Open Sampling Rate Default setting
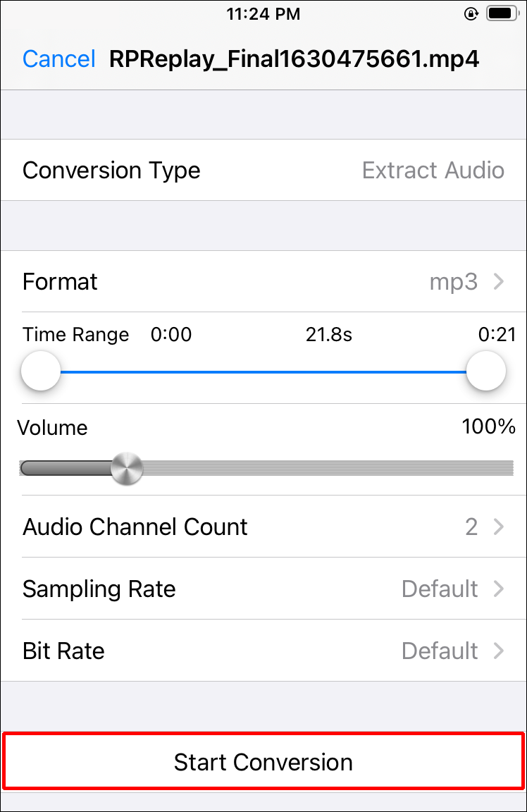This screenshot has height=812, width=527. (x=440, y=589)
